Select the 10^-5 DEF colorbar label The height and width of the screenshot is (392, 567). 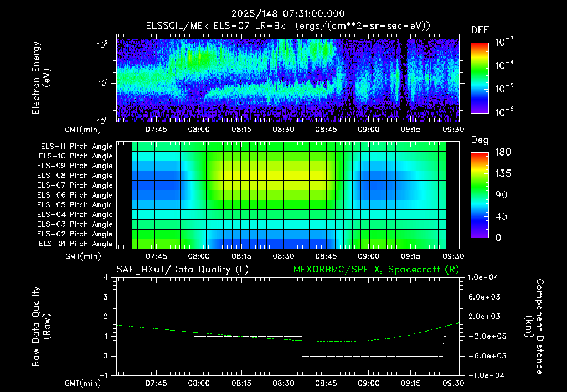click(504, 88)
